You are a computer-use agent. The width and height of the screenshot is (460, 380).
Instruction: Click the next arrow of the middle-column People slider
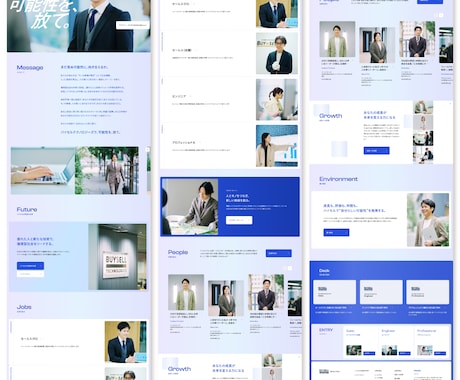click(290, 268)
